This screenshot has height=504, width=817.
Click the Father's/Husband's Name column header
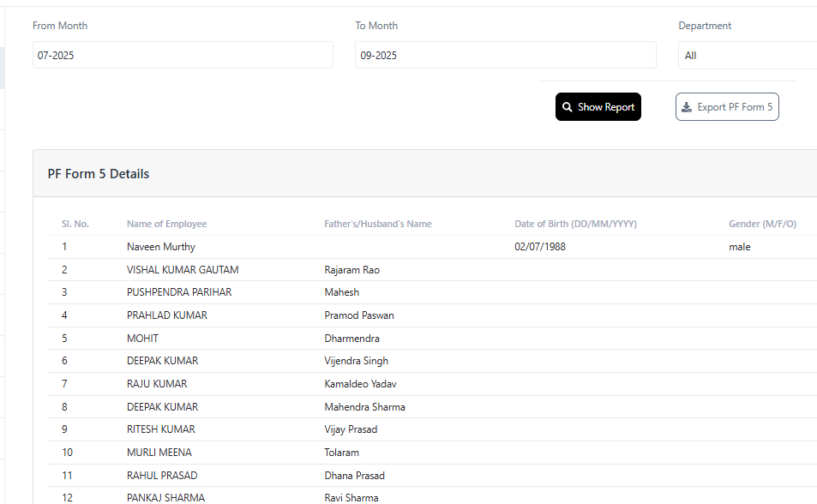377,224
